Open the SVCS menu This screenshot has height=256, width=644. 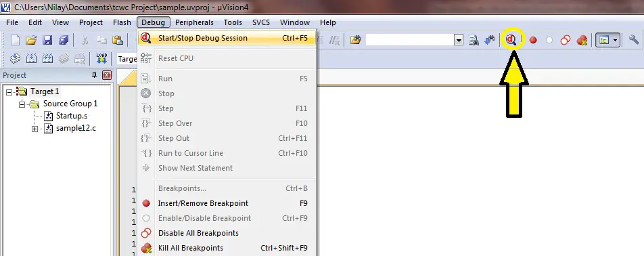click(x=261, y=22)
